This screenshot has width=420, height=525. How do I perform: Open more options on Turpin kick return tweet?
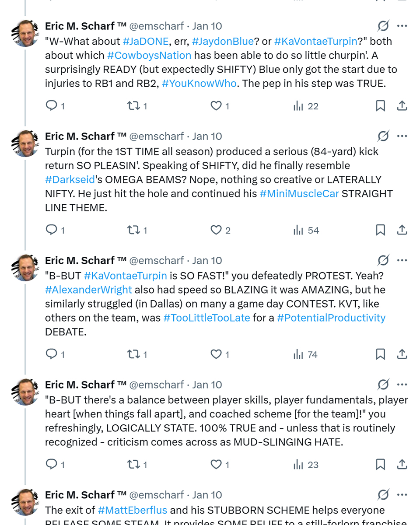[x=402, y=136]
